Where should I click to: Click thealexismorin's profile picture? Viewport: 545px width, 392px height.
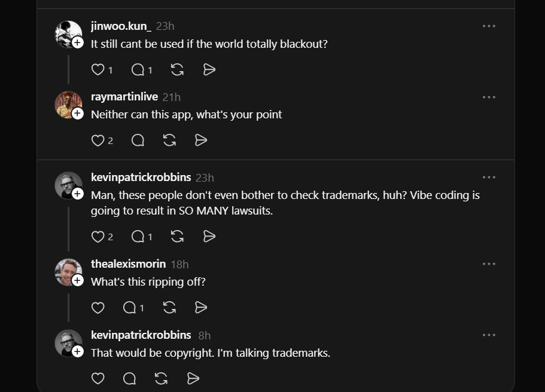(x=67, y=271)
